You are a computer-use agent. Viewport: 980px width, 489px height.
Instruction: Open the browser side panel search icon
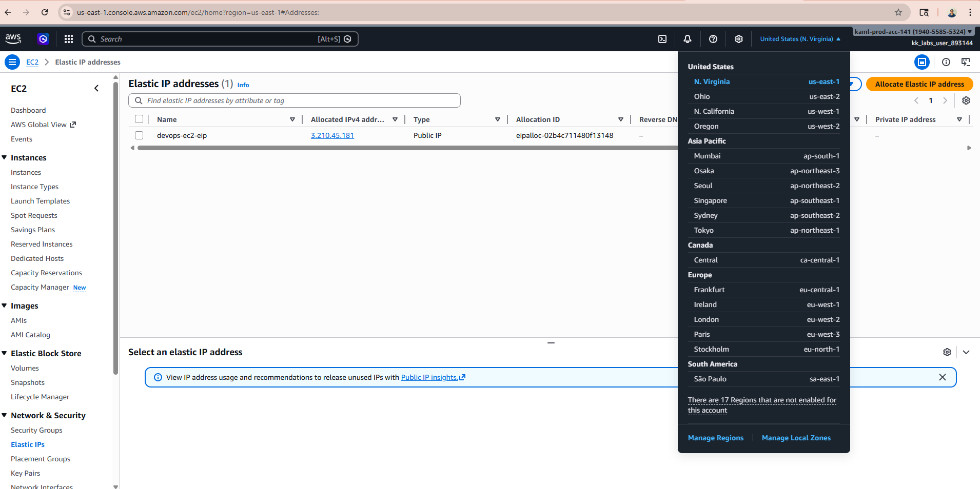coord(924,12)
